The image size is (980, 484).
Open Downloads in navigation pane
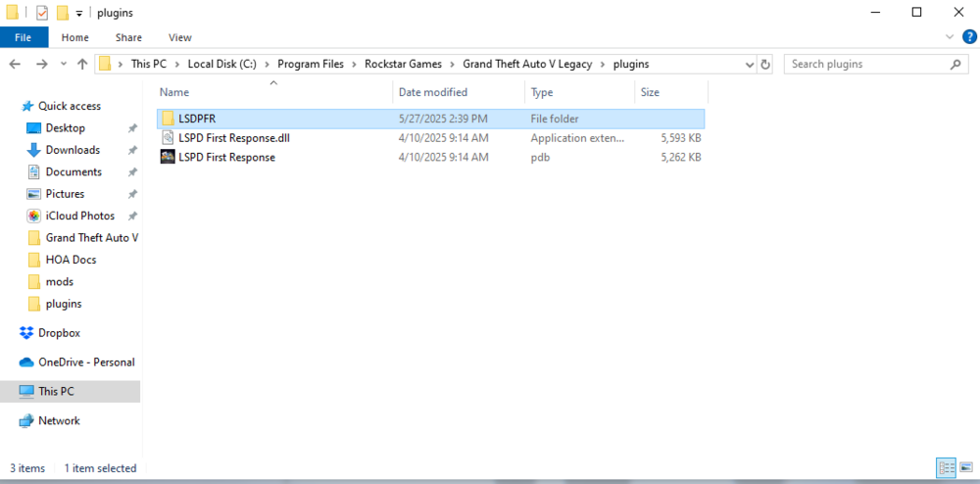[x=73, y=150]
